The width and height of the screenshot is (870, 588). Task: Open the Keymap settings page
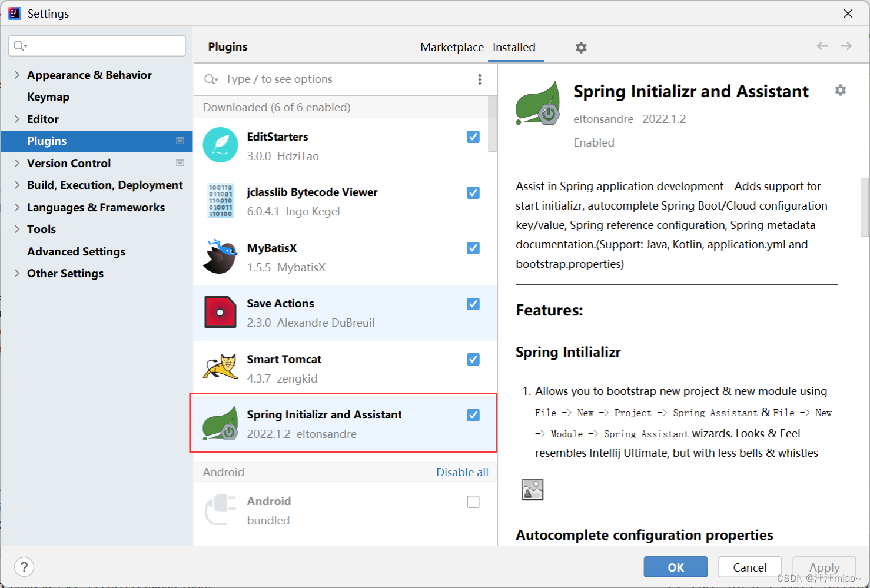click(48, 97)
